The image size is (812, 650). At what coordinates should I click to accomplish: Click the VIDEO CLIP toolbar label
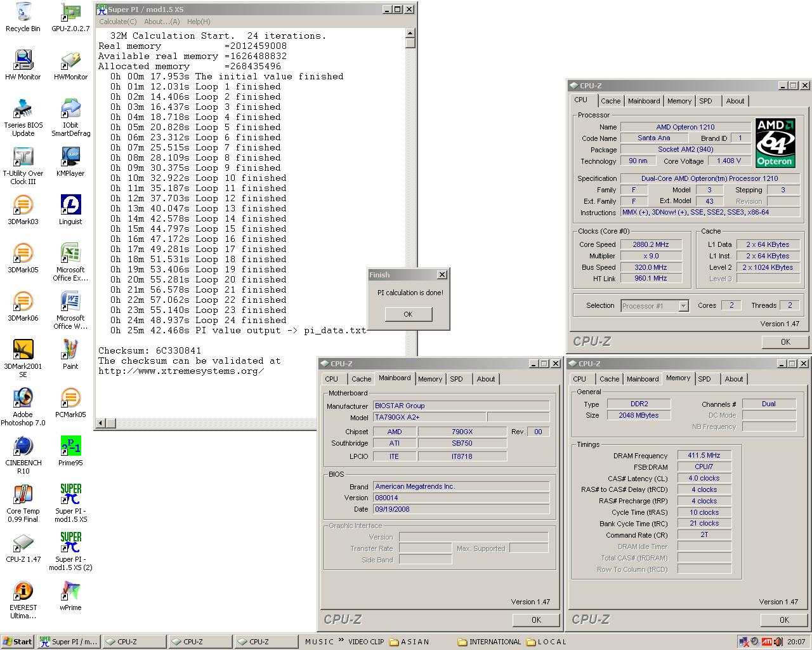point(366,642)
